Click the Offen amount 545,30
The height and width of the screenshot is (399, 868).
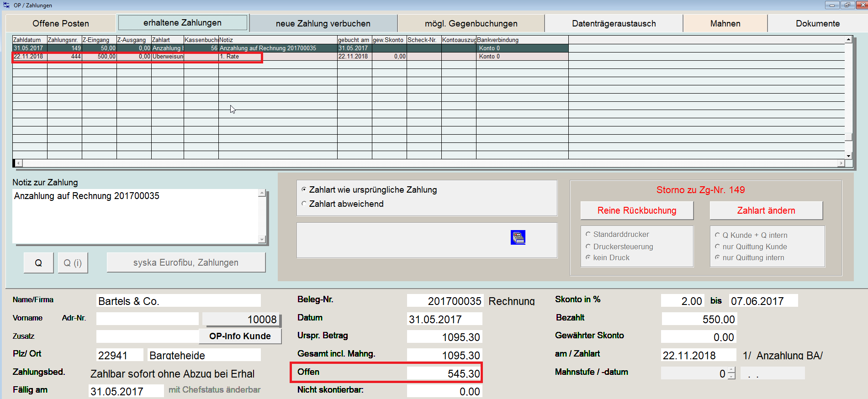tap(445, 373)
